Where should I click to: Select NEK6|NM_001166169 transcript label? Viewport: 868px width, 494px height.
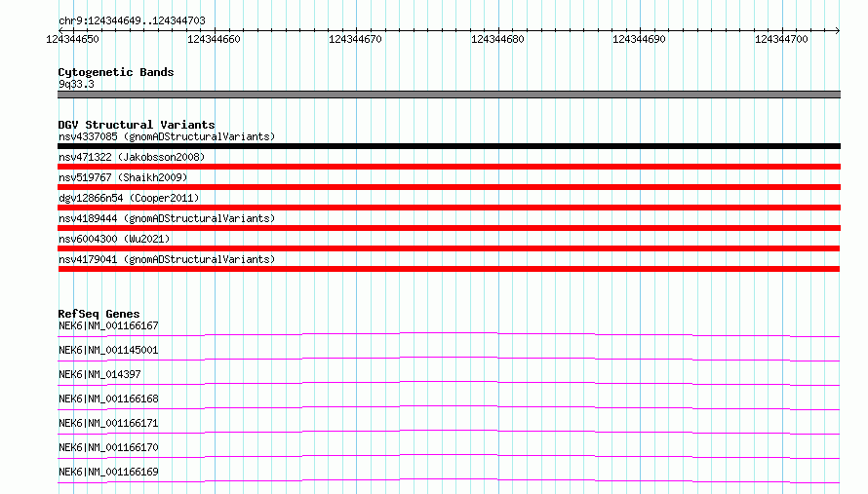click(108, 472)
